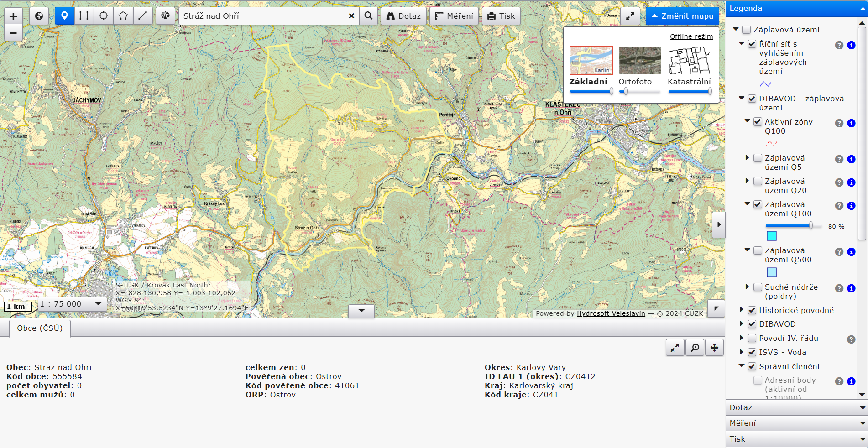This screenshot has height=448, width=868.
Task: Uncheck Aktivní zóny Q100 layer
Action: pyautogui.click(x=758, y=122)
